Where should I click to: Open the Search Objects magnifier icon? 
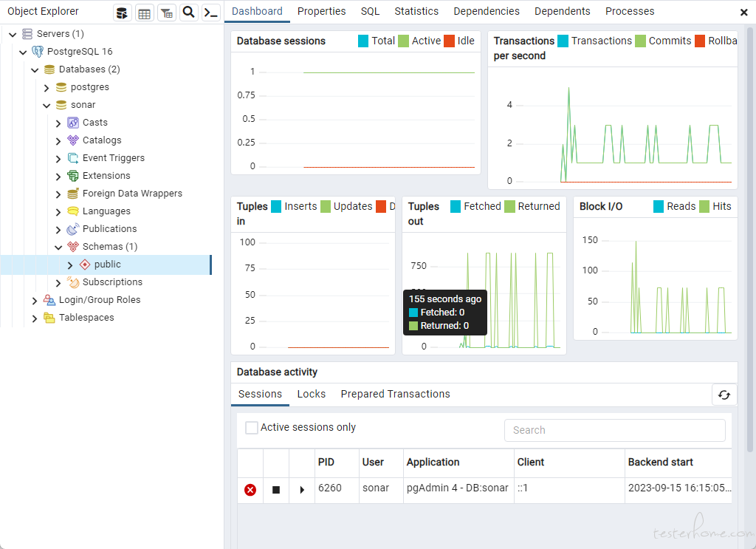point(189,13)
